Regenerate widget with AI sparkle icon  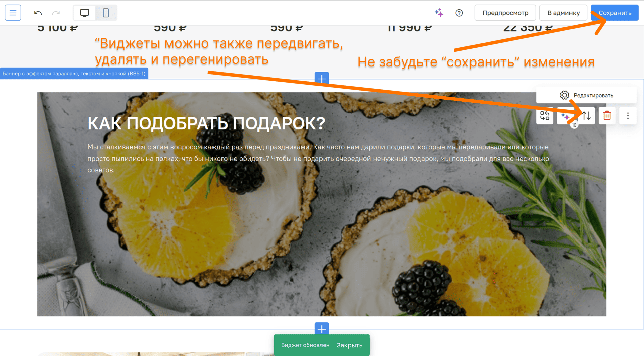click(x=565, y=116)
